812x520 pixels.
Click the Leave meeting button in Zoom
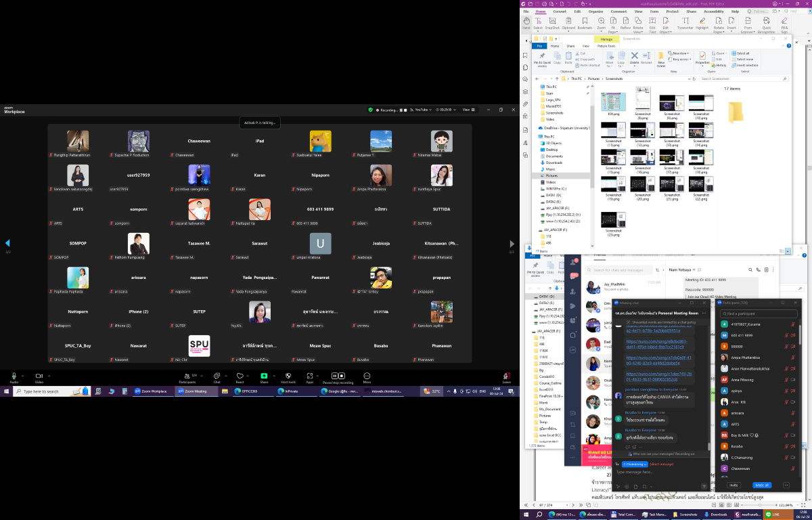click(x=506, y=377)
